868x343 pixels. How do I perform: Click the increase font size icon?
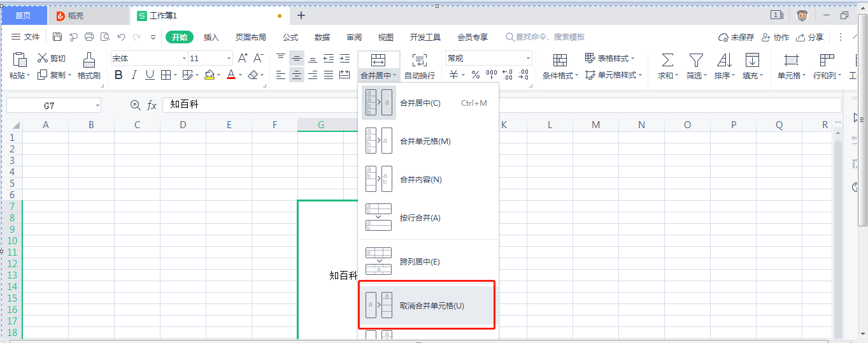[243, 58]
